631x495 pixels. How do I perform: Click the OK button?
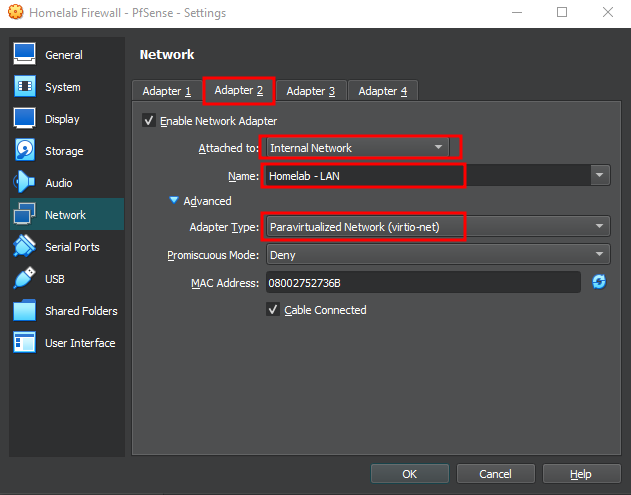tap(409, 474)
